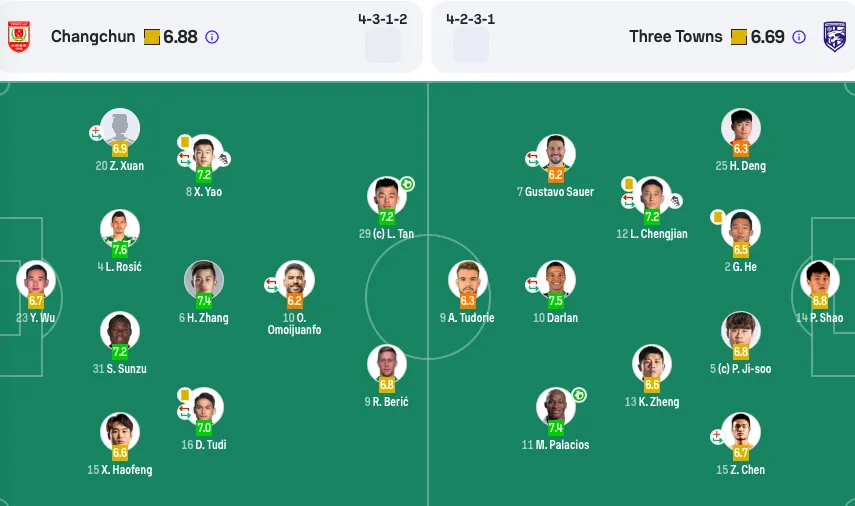This screenshot has width=855, height=506.
Task: Click the injury substitution icon on Z. Xuan
Action: (x=96, y=132)
